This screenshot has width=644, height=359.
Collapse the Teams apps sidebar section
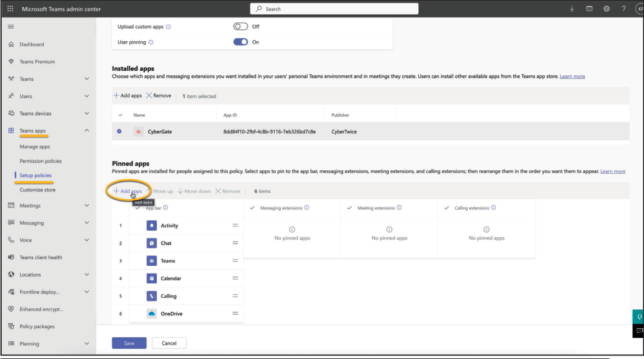pos(87,130)
